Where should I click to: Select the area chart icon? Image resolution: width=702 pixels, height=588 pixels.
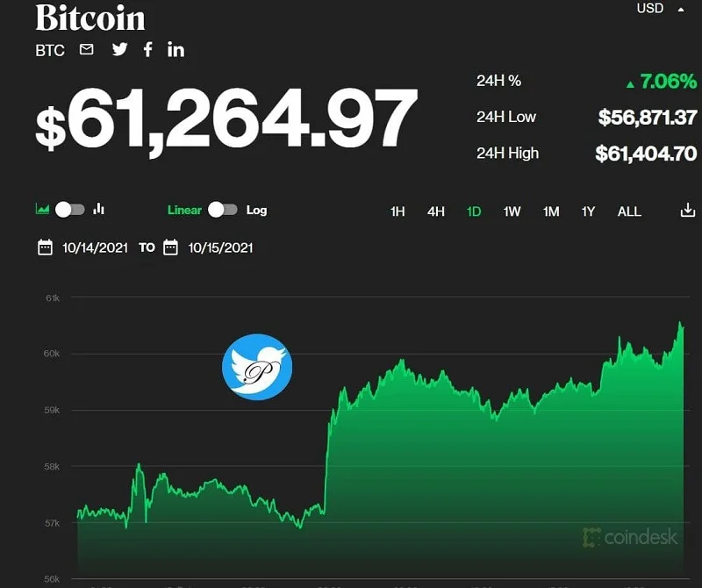42,209
